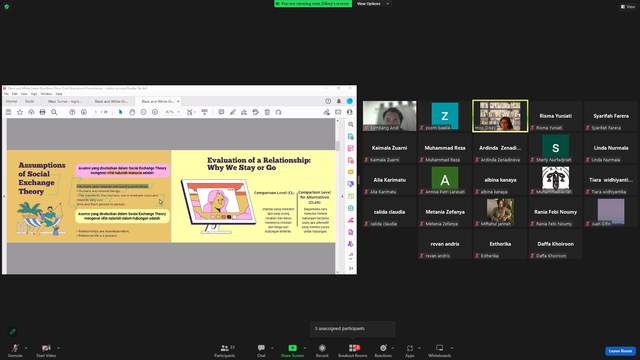Open the Chat panel
Image resolution: width=640 pixels, height=360 pixels.
261,350
